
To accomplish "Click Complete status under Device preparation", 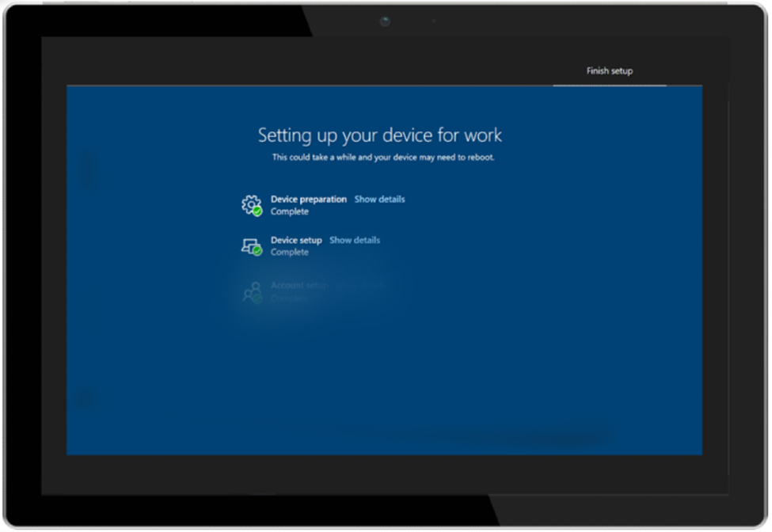I will click(x=289, y=211).
